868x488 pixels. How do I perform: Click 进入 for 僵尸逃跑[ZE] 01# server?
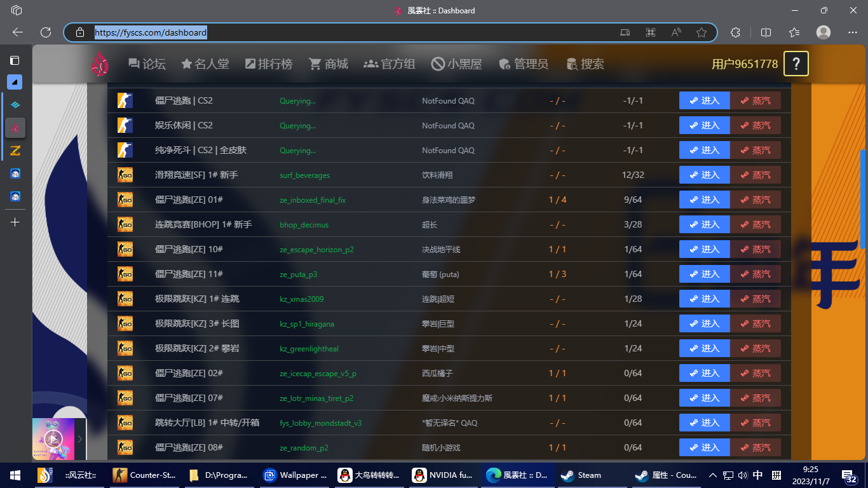coord(704,200)
